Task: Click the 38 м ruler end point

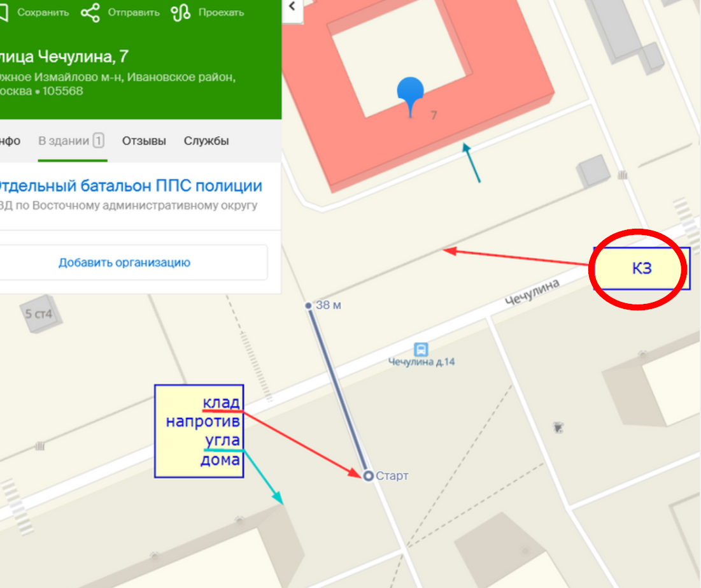Action: (x=308, y=306)
